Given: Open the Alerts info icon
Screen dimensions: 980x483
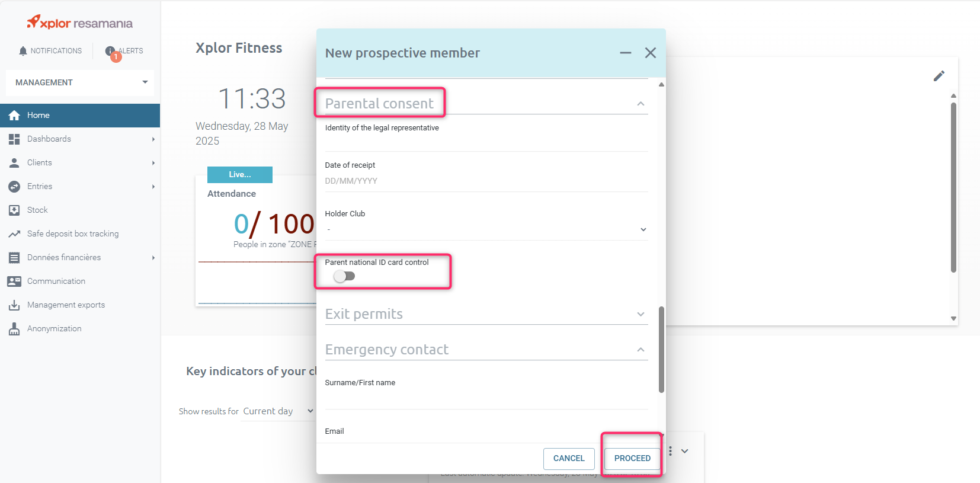Looking at the screenshot, I should 110,51.
